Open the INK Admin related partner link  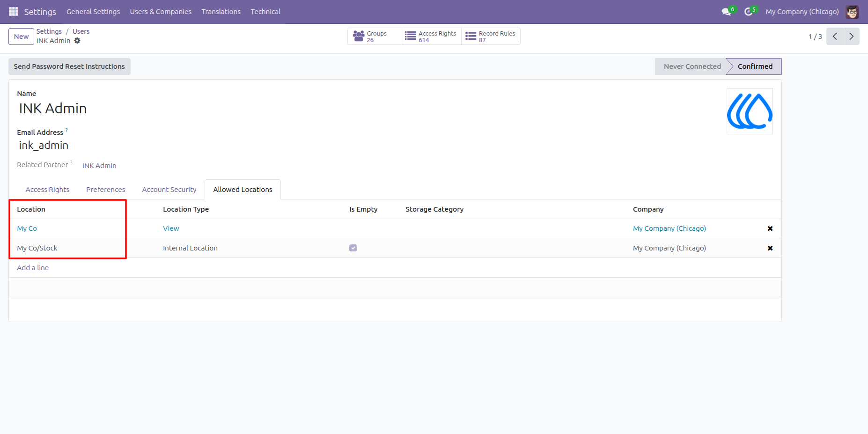pos(99,166)
